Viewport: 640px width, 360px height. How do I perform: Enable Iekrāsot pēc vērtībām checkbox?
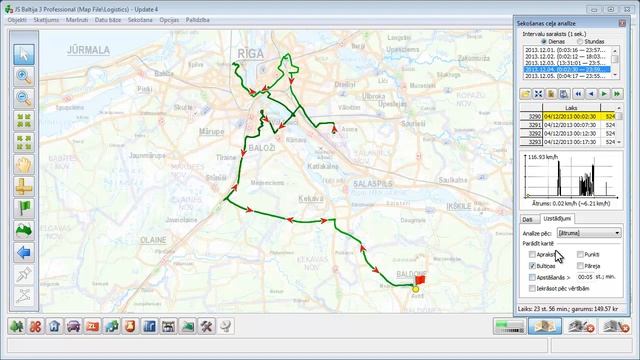pos(532,289)
